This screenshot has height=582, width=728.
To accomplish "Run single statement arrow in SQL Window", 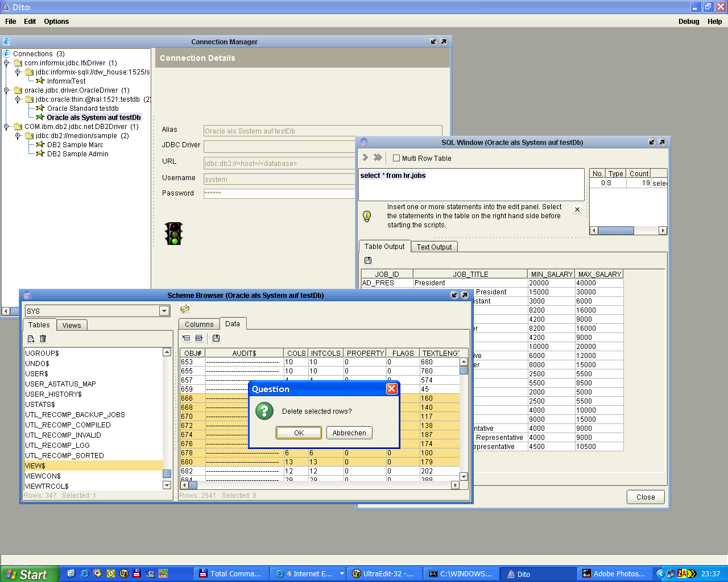I will pyautogui.click(x=366, y=157).
